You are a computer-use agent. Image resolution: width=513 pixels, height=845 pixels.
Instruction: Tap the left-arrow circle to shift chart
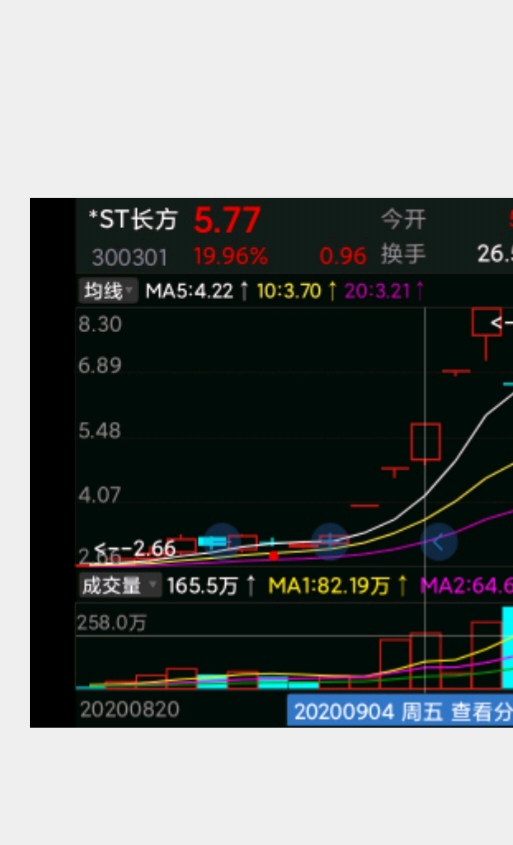click(x=439, y=542)
